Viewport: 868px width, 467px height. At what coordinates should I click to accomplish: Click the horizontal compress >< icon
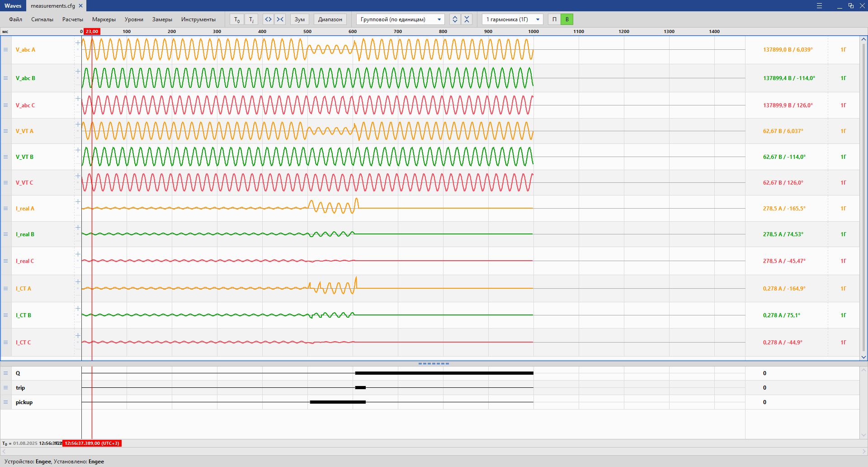[x=280, y=19]
